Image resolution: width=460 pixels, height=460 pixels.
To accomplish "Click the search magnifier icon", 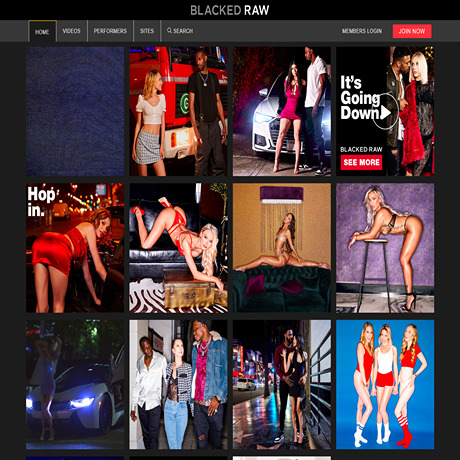I will [x=169, y=30].
